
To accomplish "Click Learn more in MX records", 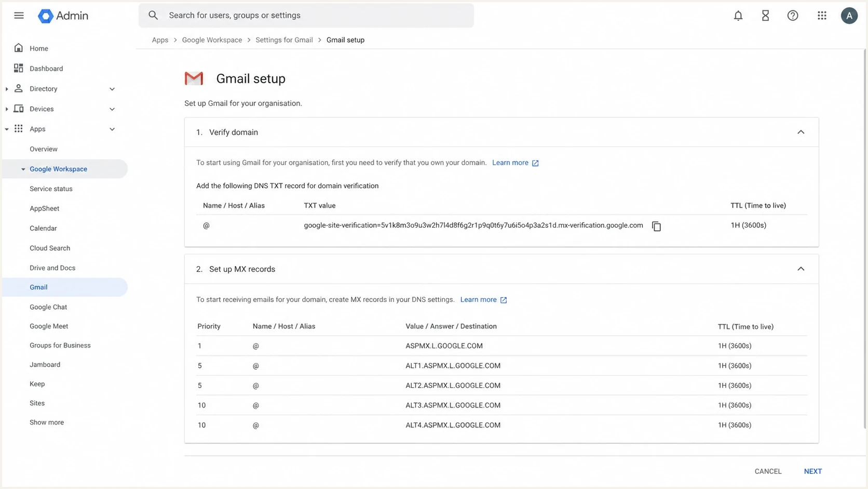I will pyautogui.click(x=478, y=299).
